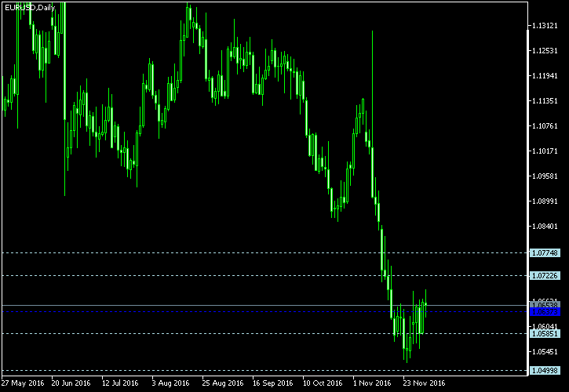Click the 3 Aug 2016 date label

tap(170, 383)
